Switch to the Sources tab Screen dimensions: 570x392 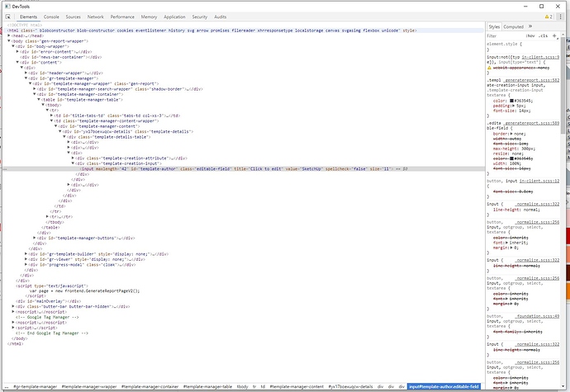[x=73, y=17]
